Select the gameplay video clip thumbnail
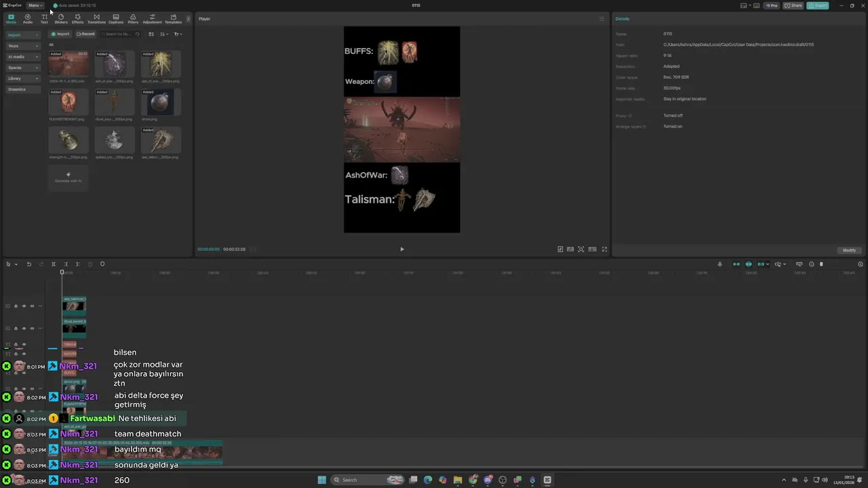Image resolution: width=868 pixels, height=488 pixels. click(x=68, y=64)
